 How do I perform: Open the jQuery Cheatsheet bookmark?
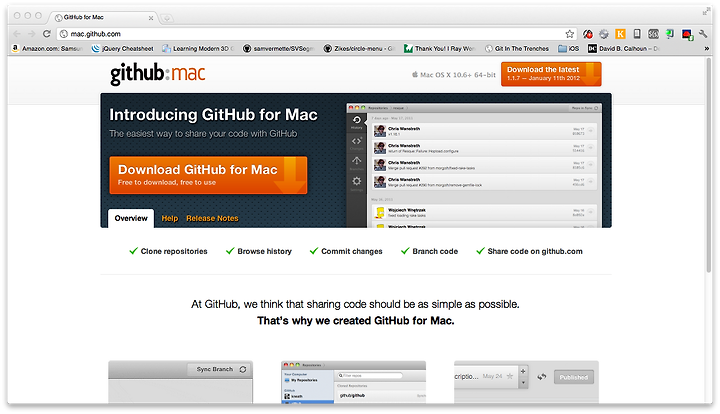[x=122, y=49]
